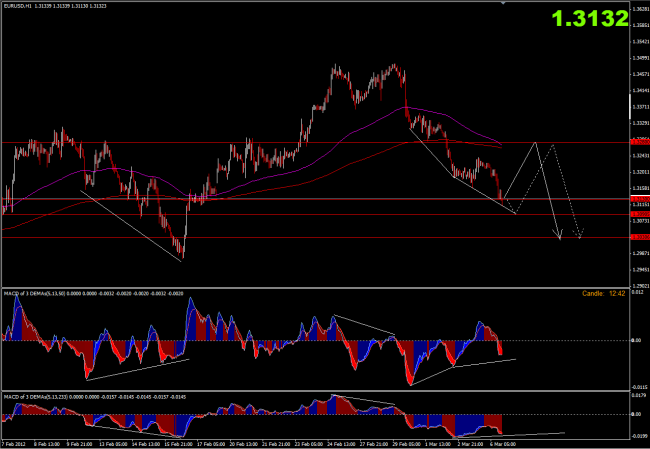Image resolution: width=650 pixels, height=449 pixels.
Task: Click the Candle 12:42 timer label
Action: click(x=603, y=293)
